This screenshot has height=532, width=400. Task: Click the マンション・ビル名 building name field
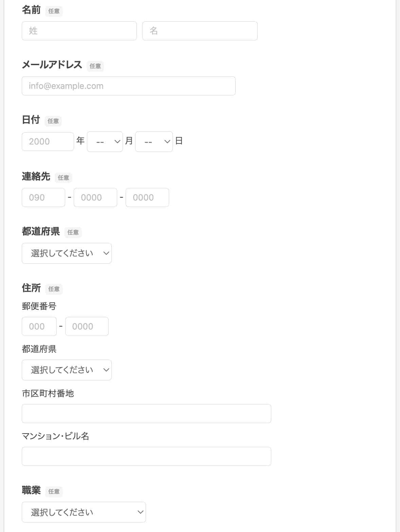click(x=146, y=456)
